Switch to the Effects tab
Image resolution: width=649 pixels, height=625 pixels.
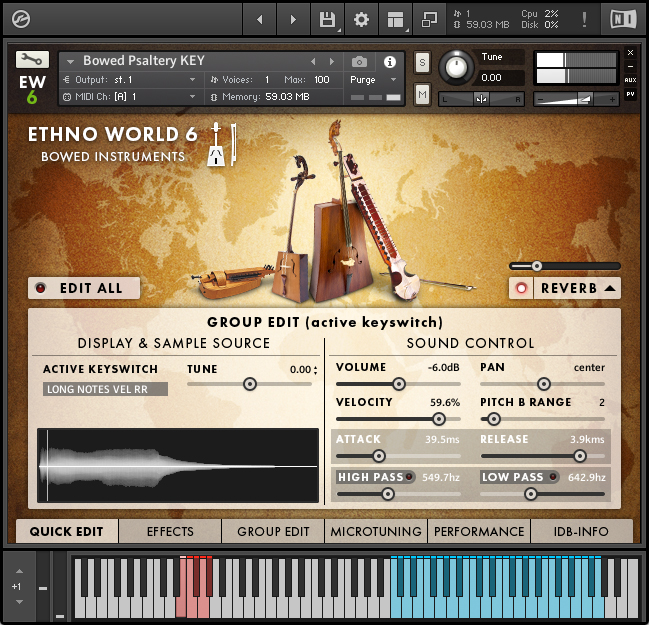tap(170, 531)
